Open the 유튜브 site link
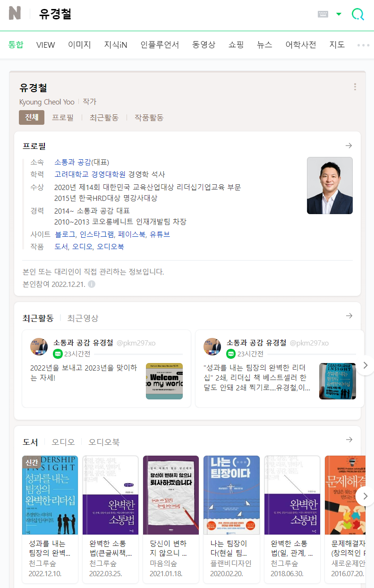 coord(160,234)
